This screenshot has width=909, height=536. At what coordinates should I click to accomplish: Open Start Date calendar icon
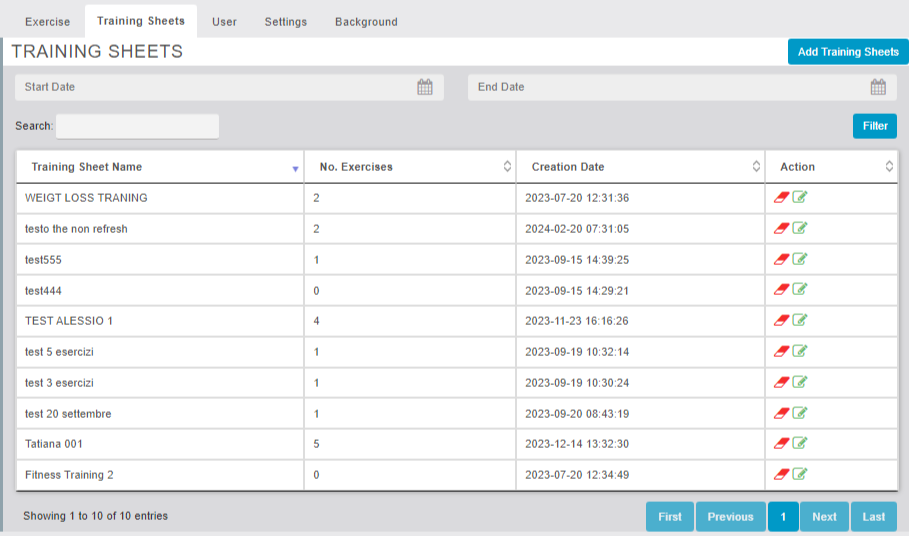pyautogui.click(x=425, y=87)
